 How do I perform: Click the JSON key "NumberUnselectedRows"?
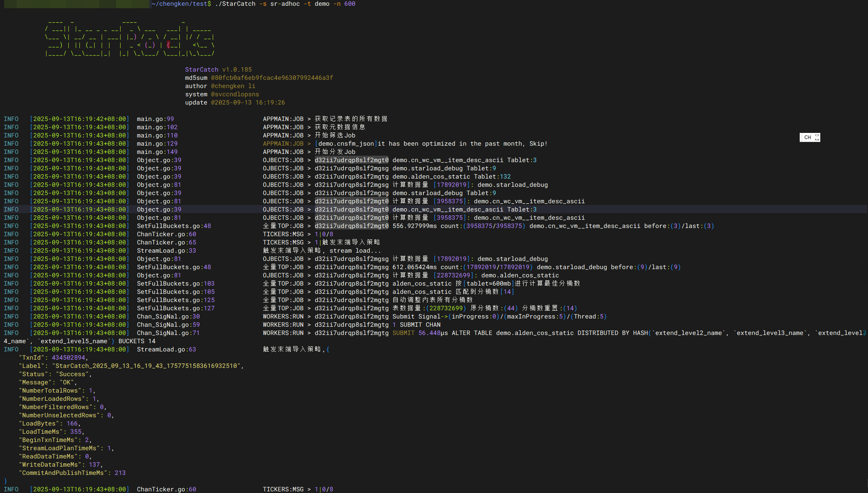[x=59, y=415]
